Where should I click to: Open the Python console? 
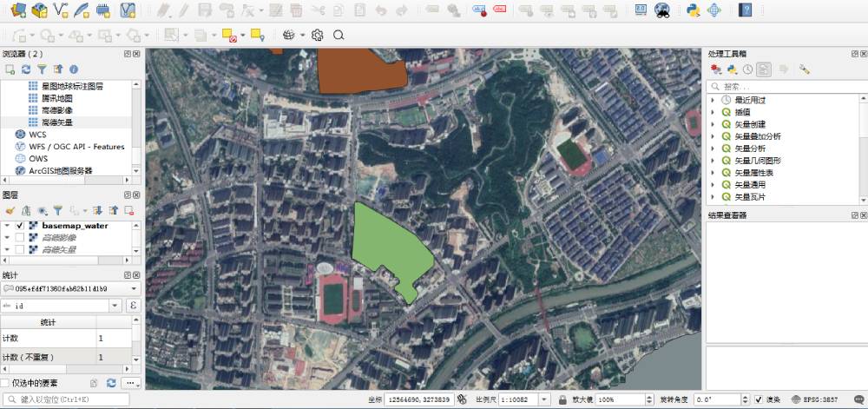click(693, 10)
